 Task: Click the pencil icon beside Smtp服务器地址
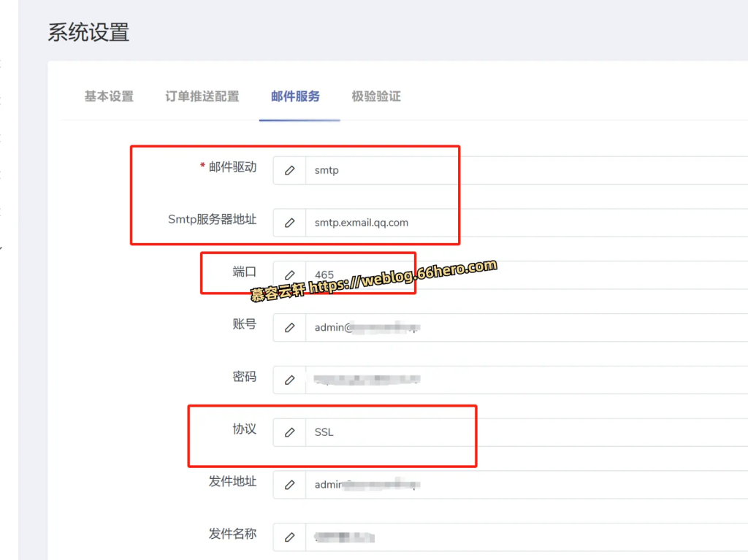click(290, 223)
